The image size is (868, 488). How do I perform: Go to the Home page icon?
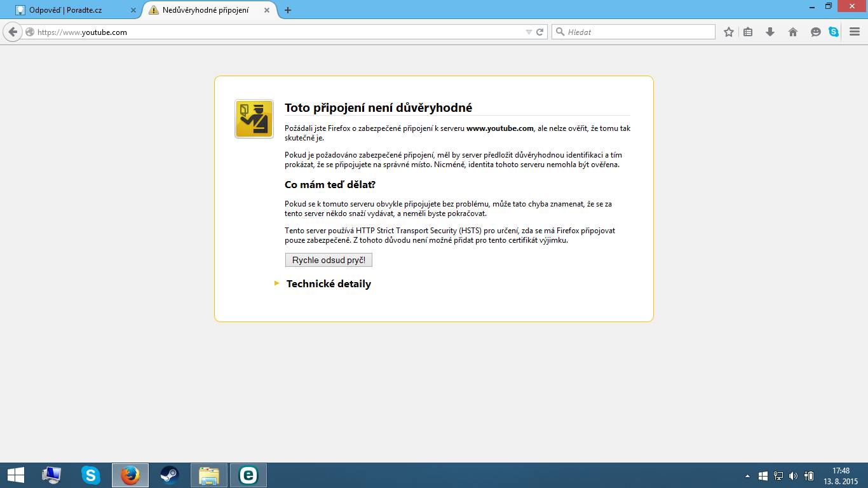click(793, 32)
